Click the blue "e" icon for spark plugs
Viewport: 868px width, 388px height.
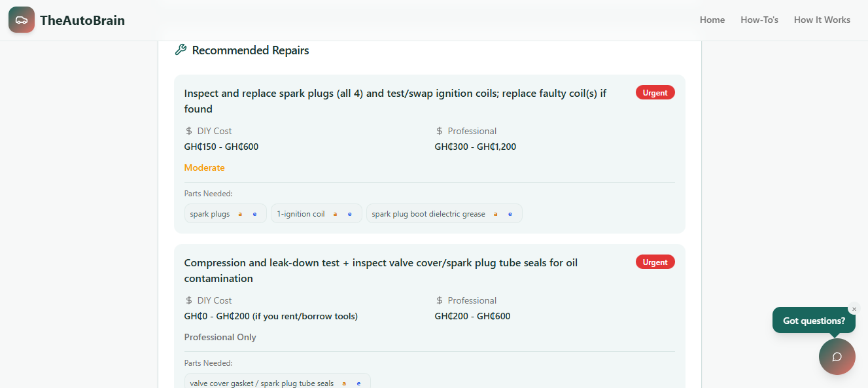click(254, 214)
